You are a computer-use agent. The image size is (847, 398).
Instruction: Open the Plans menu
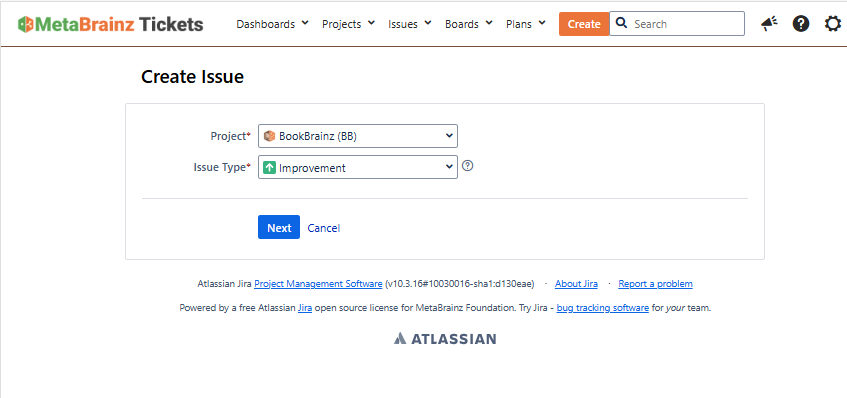(525, 24)
